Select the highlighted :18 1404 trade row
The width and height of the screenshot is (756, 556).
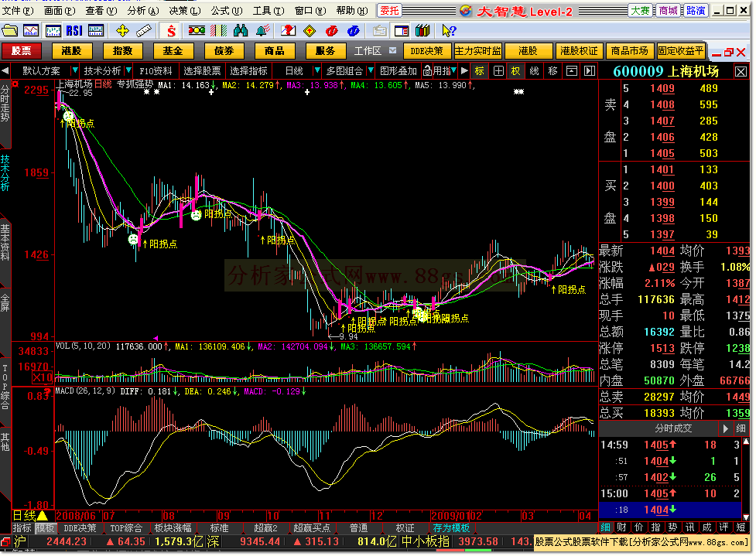[670, 510]
